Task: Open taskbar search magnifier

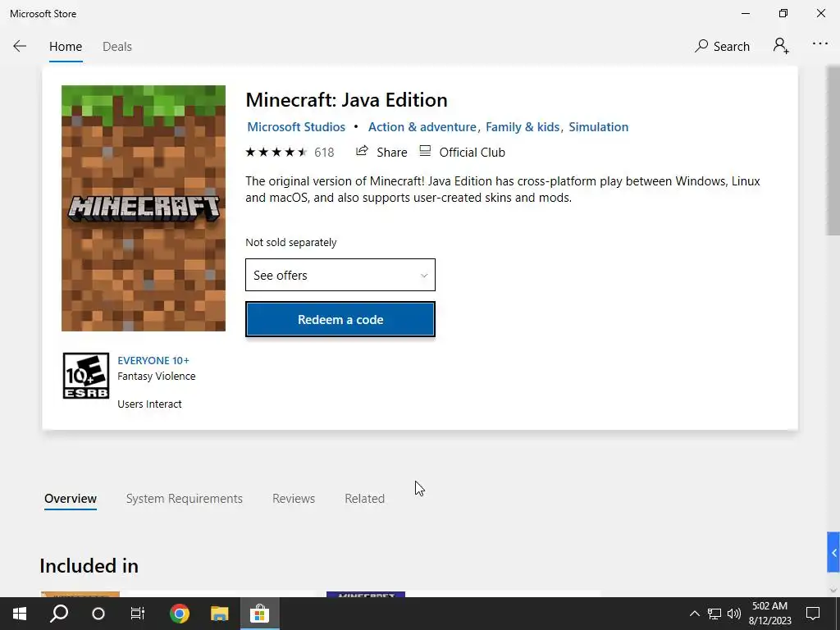Action: [59, 614]
